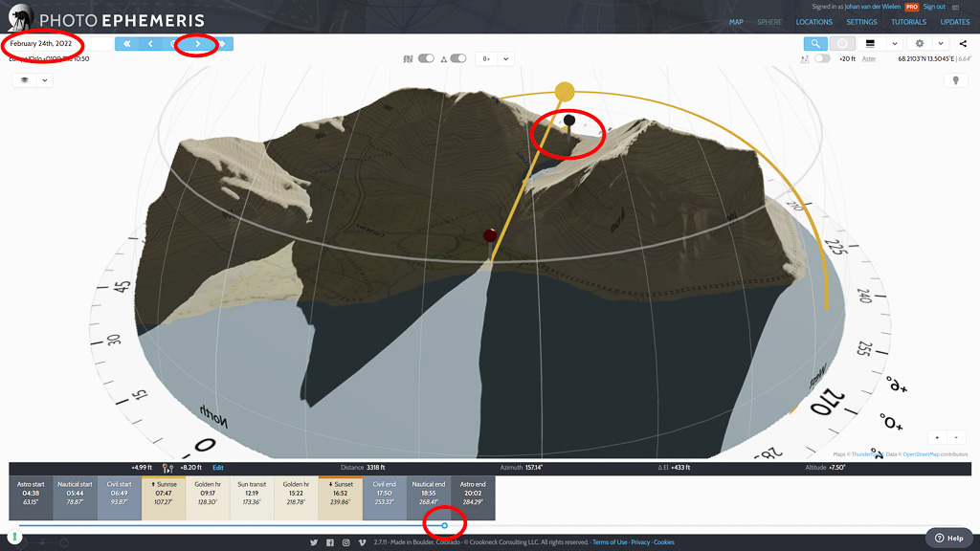Screen dimensions: 980x551
Task: Click the search magnifier button
Action: (815, 44)
